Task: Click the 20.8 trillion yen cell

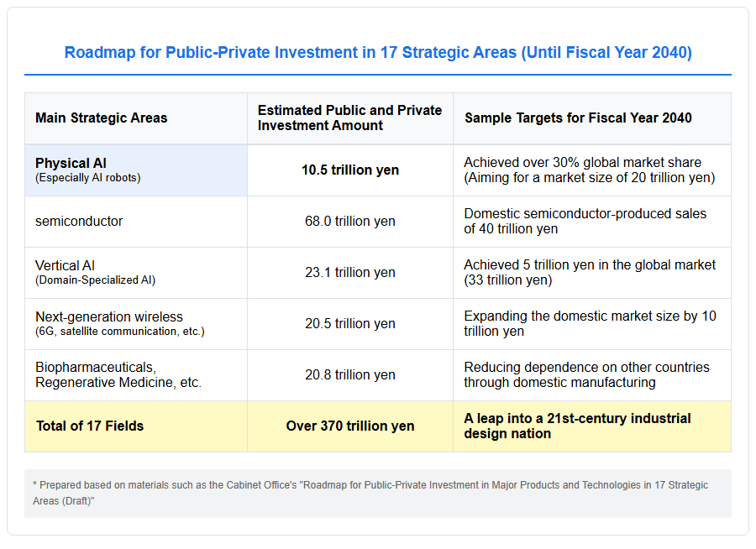Action: pos(350,375)
